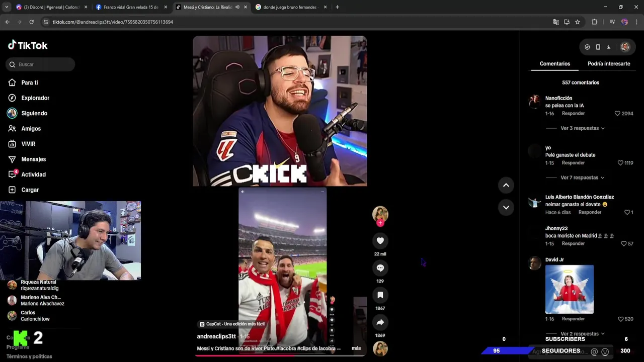Open Explorador in the sidebar

point(35,98)
